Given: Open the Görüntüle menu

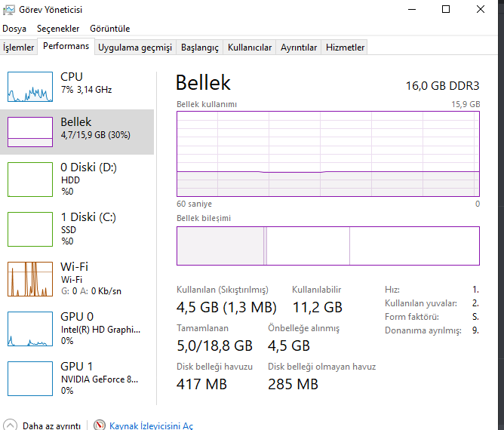Looking at the screenshot, I should [x=109, y=29].
